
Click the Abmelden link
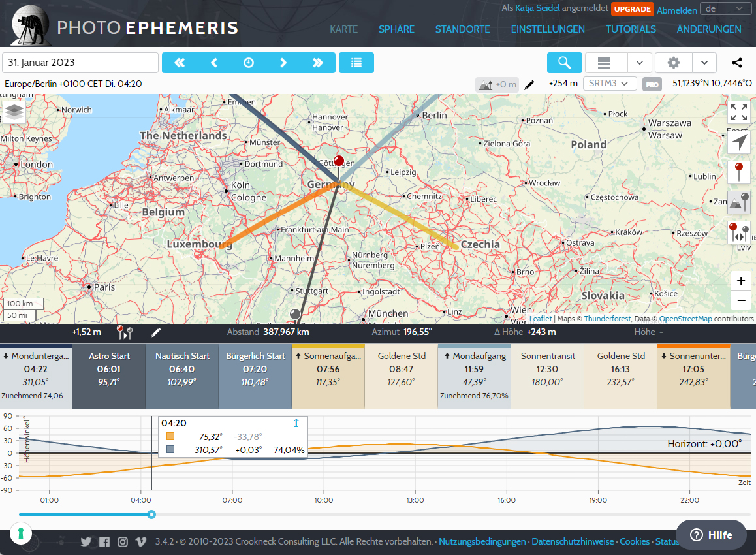(x=676, y=10)
